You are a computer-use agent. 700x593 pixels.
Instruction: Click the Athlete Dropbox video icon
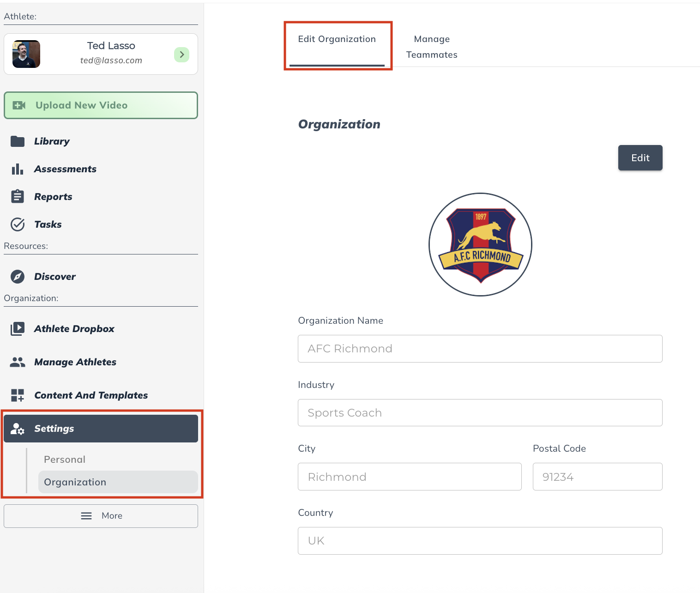[x=18, y=329]
